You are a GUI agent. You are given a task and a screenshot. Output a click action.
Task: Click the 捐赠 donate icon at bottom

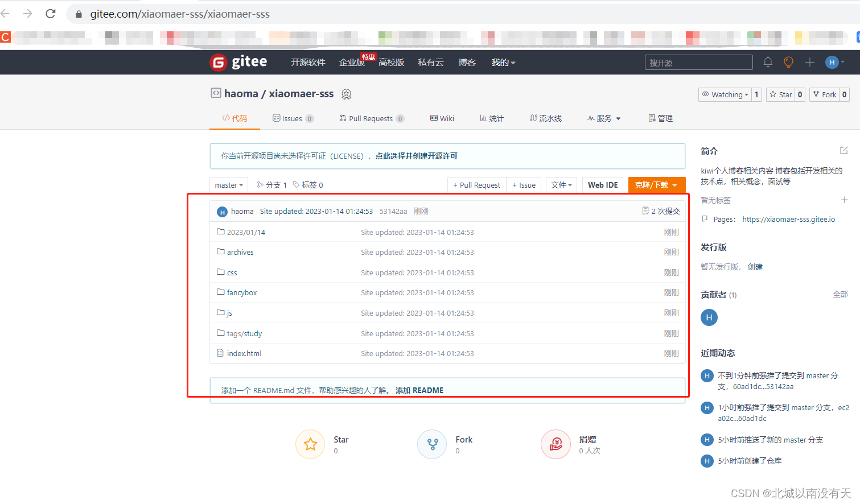point(555,444)
